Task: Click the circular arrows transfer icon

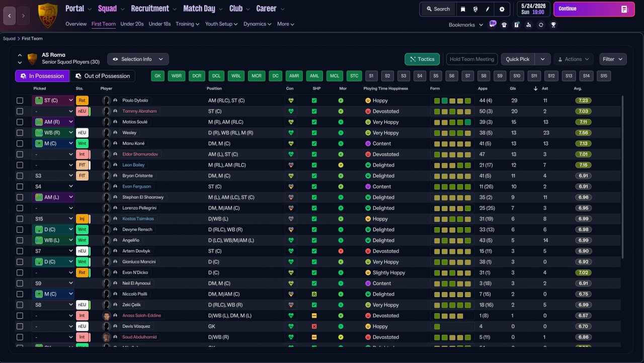Action: [541, 25]
